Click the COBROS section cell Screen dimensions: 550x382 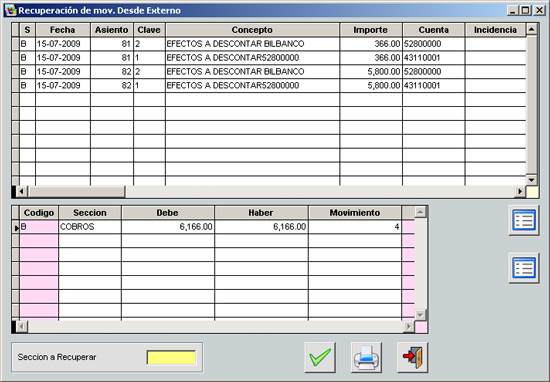(x=90, y=227)
